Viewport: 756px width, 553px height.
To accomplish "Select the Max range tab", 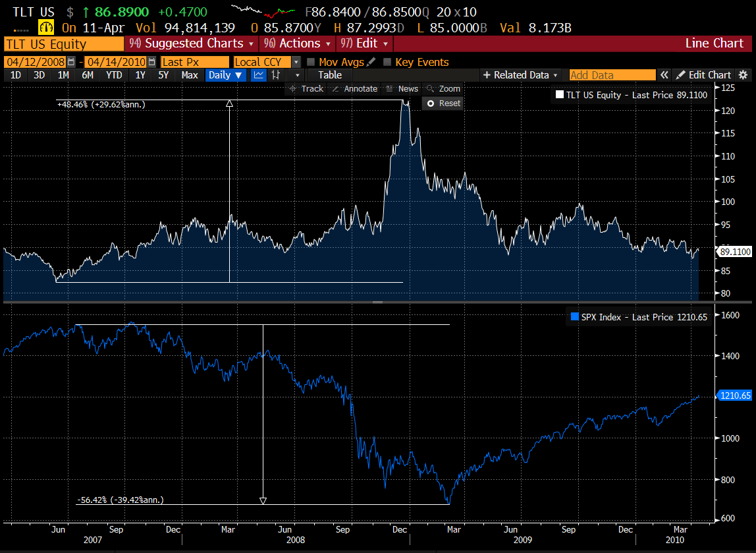I will [190, 74].
